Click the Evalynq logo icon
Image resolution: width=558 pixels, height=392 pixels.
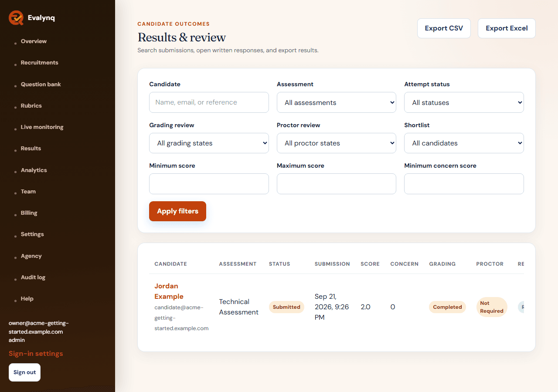16,18
